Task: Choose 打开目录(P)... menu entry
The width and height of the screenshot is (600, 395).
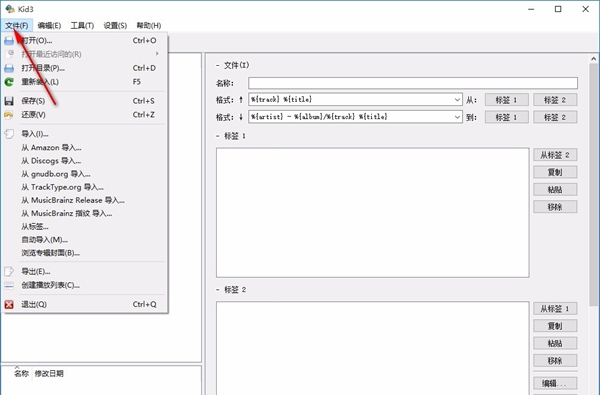Action: (x=85, y=68)
